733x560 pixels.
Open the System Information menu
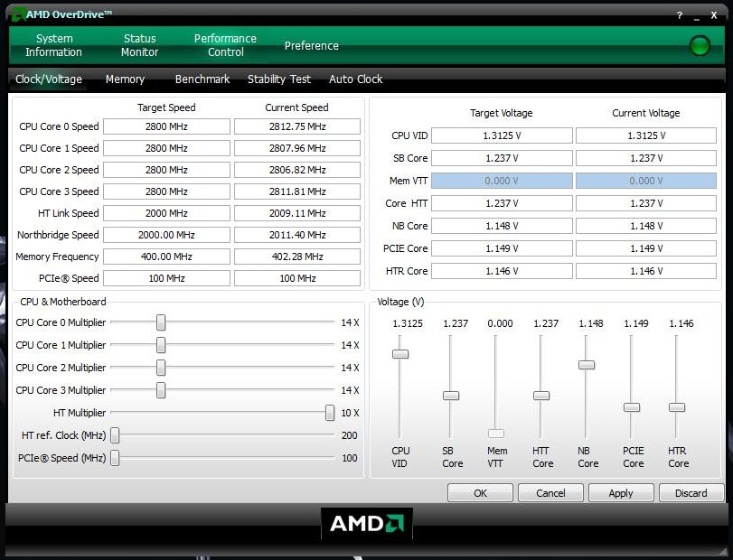coord(53,45)
